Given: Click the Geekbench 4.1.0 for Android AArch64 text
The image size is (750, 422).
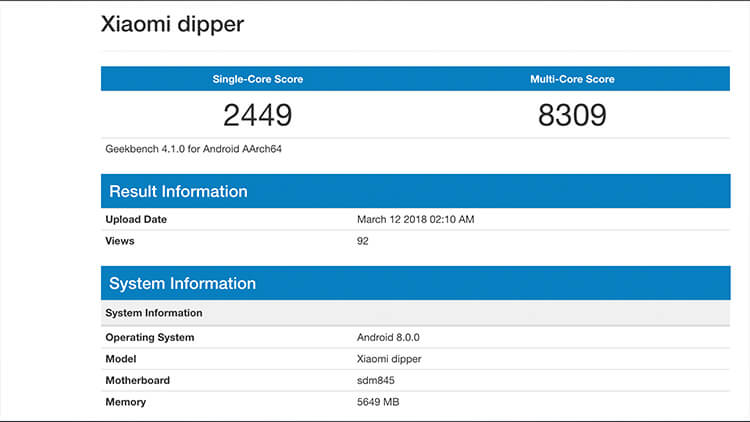Looking at the screenshot, I should [190, 149].
